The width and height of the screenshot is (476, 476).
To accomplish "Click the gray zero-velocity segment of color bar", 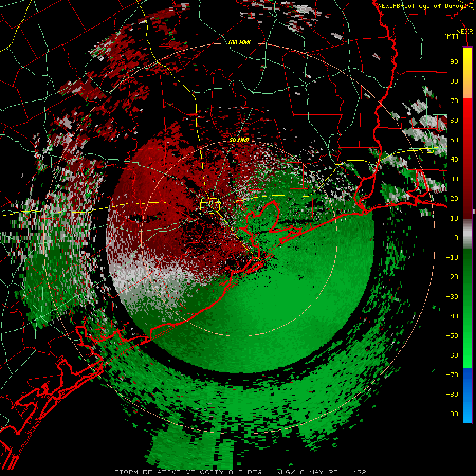I will click(x=467, y=234).
